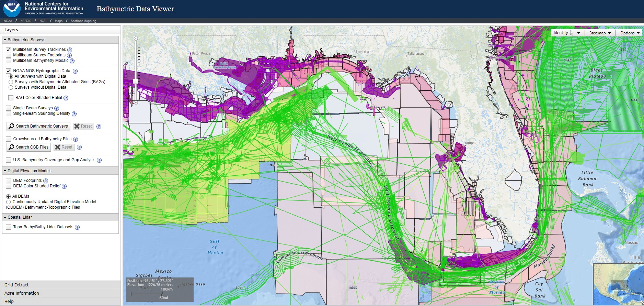Viewport: 644px width, 306px height.
Task: Select Continuously Updated Digital Elevation Model option
Action: 9,202
